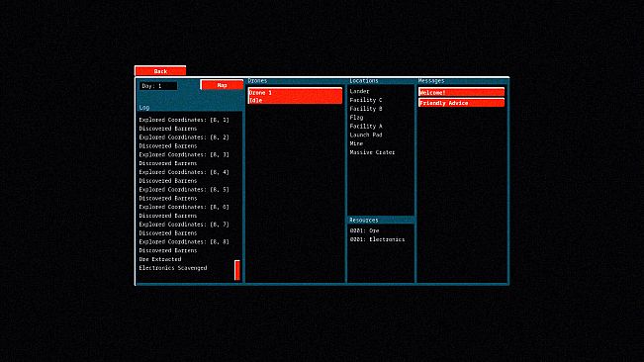
Task: Select Drone 1 in the Drones list
Action: (x=295, y=96)
